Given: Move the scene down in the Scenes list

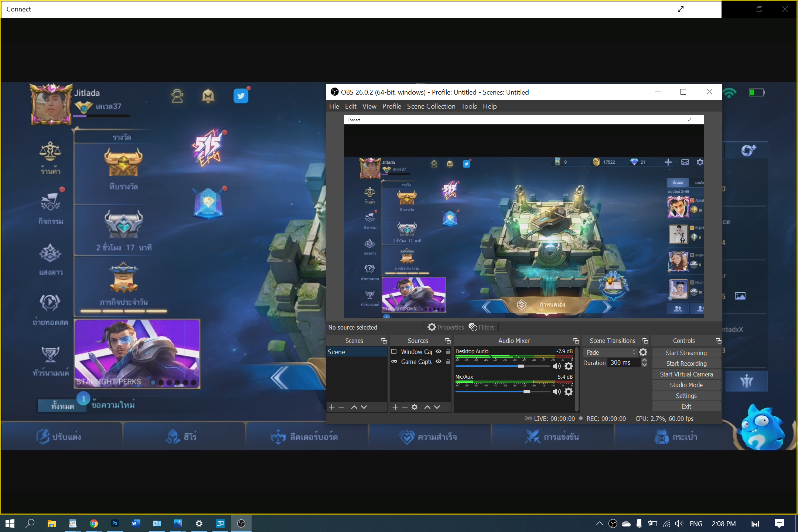Looking at the screenshot, I should (364, 407).
